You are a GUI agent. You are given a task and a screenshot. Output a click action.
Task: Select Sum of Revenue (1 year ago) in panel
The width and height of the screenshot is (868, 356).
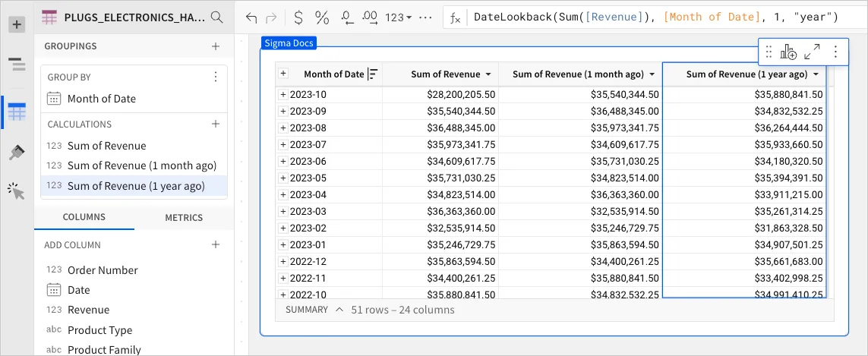tap(134, 186)
